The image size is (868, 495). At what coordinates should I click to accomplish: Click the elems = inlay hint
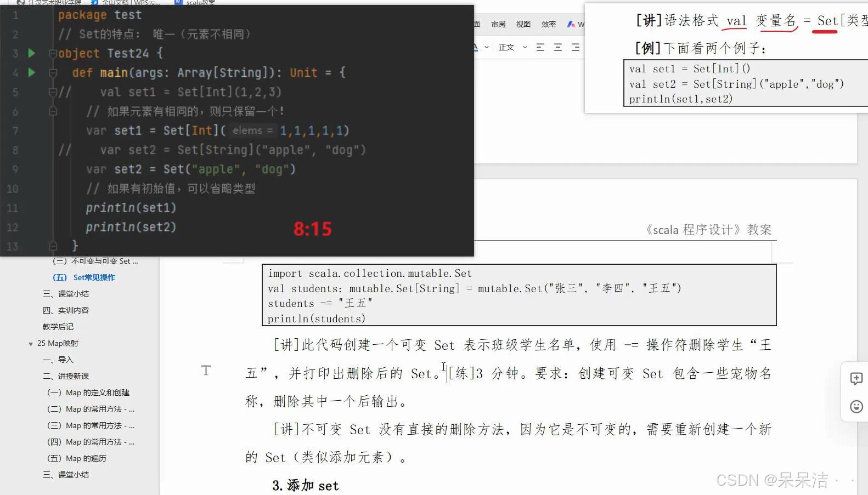point(252,130)
